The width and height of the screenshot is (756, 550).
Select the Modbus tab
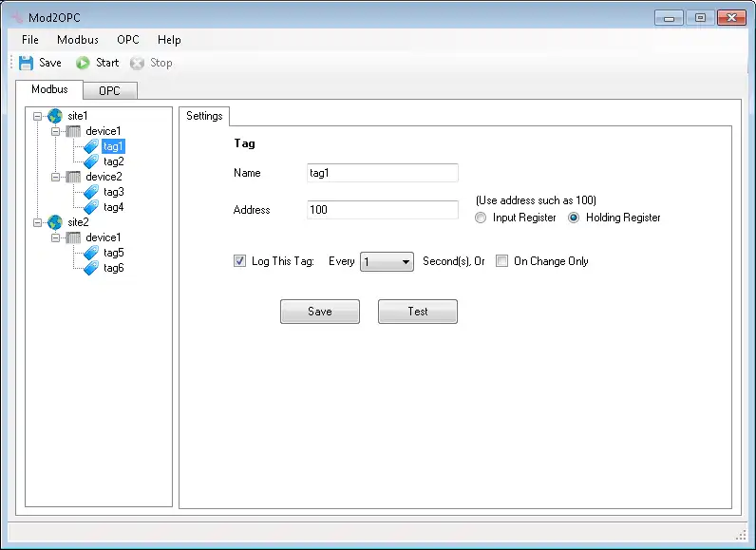coord(49,89)
